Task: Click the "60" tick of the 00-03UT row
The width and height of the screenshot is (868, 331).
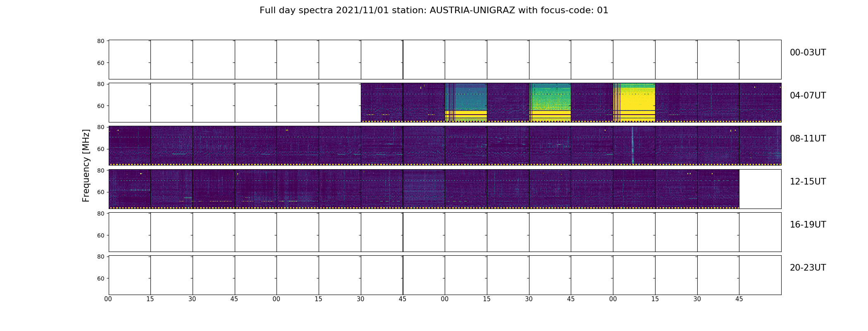Action: (x=100, y=63)
